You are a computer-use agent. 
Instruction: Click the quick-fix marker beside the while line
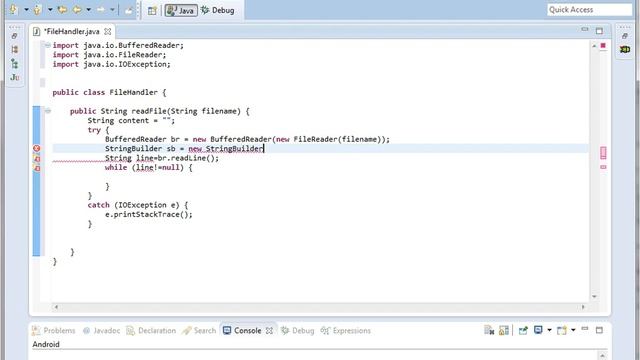click(36, 168)
